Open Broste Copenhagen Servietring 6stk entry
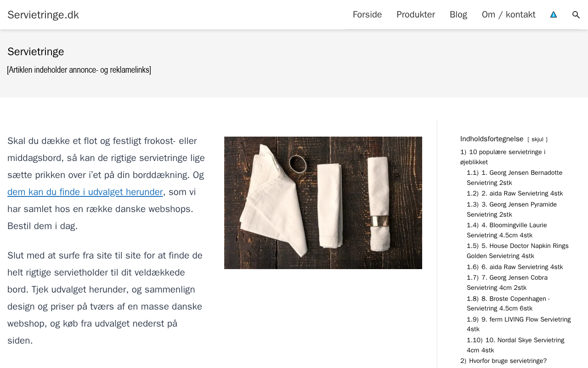 click(508, 304)
